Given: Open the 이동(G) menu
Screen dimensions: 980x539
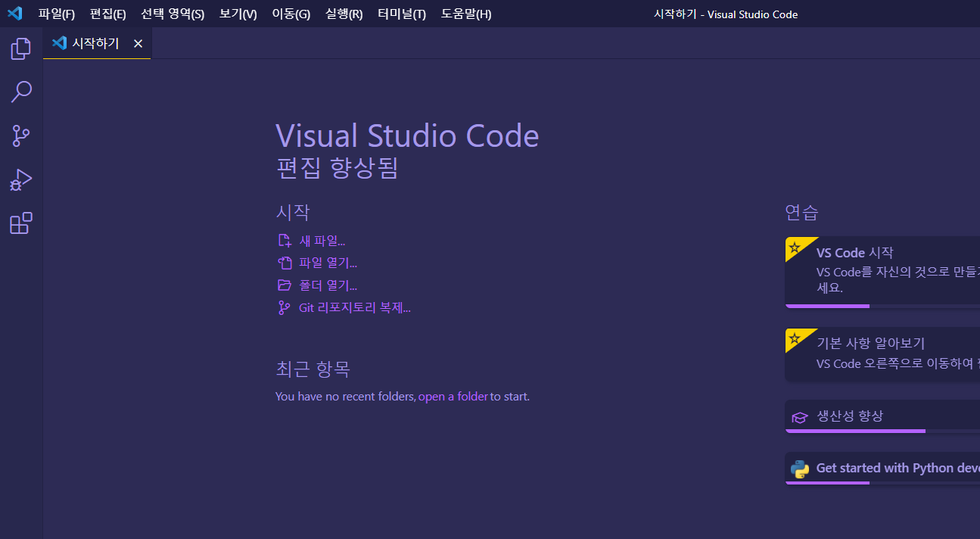Looking at the screenshot, I should pos(291,14).
